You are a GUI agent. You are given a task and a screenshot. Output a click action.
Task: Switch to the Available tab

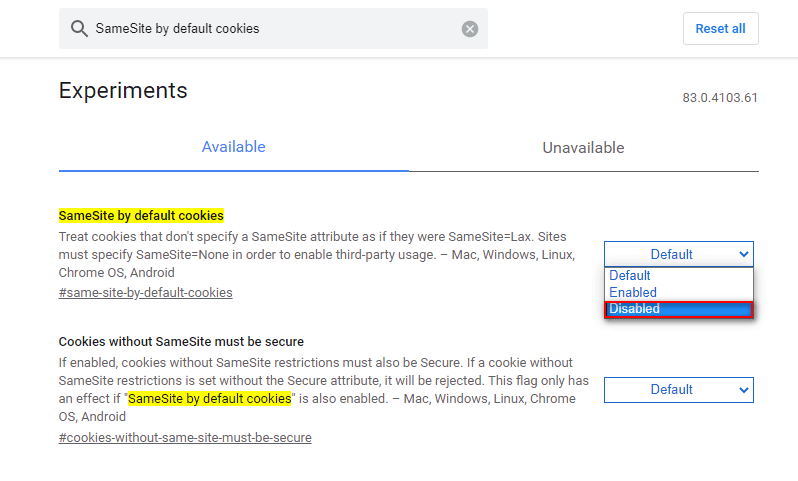[234, 147]
